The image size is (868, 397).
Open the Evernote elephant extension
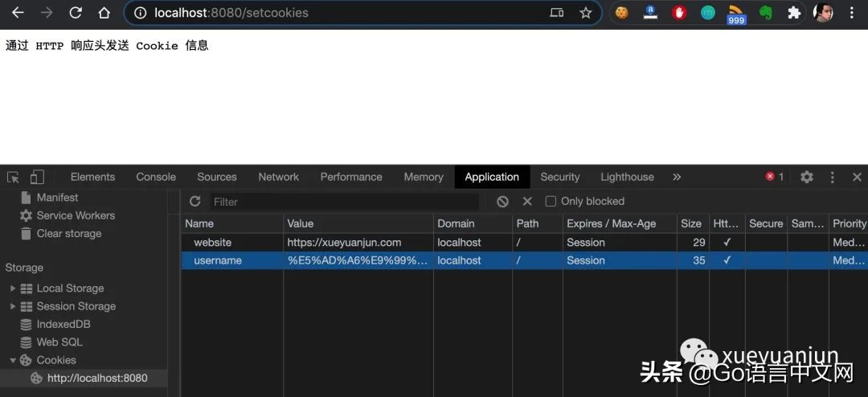point(766,13)
